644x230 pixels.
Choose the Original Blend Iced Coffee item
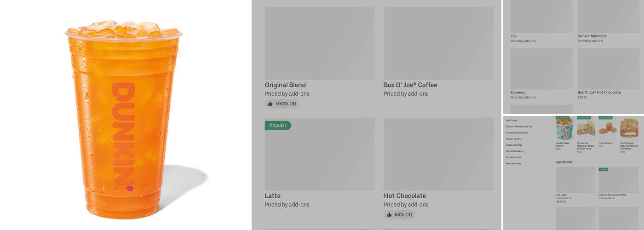click(x=612, y=195)
